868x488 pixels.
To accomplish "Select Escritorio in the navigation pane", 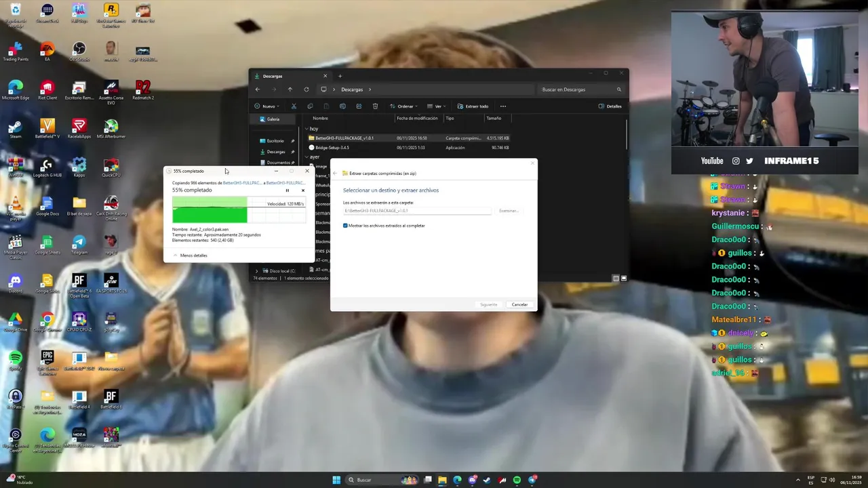I will pos(275,141).
